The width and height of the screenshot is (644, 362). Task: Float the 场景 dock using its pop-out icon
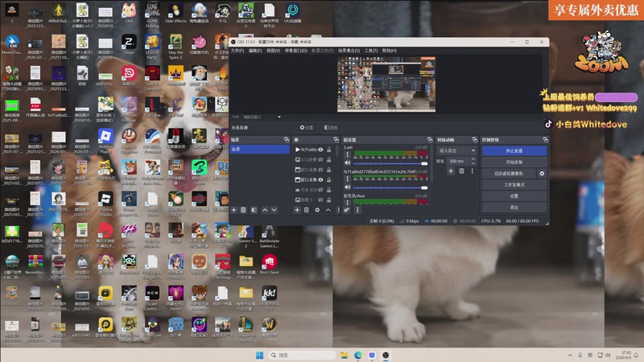[x=287, y=140]
